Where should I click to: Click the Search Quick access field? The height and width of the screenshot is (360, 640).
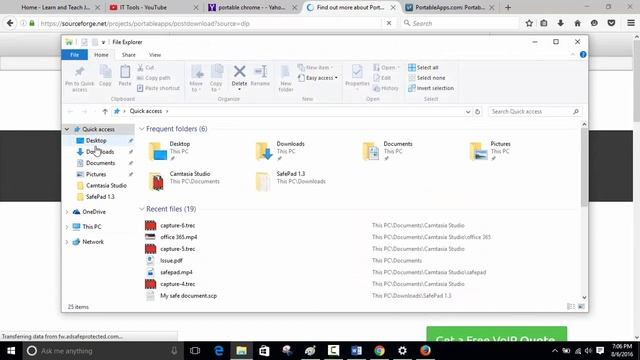click(535, 111)
